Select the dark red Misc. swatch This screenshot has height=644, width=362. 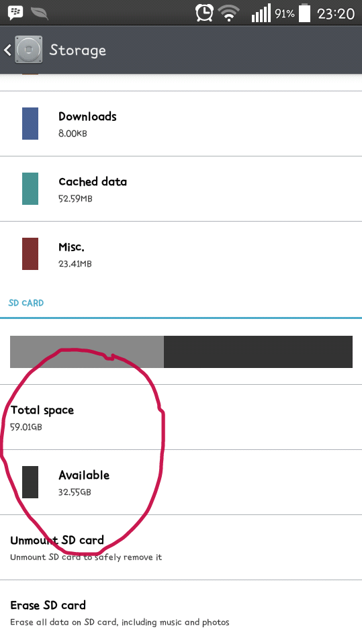pos(30,254)
